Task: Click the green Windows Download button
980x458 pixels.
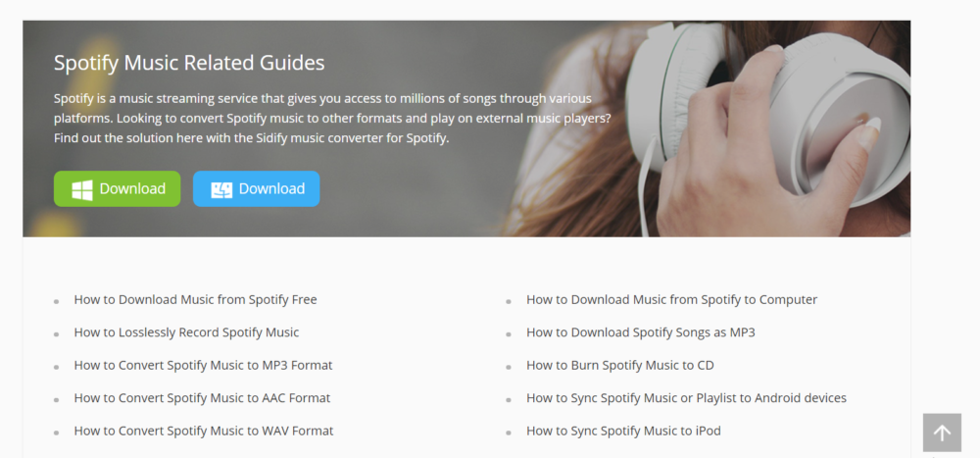Action: tap(118, 189)
